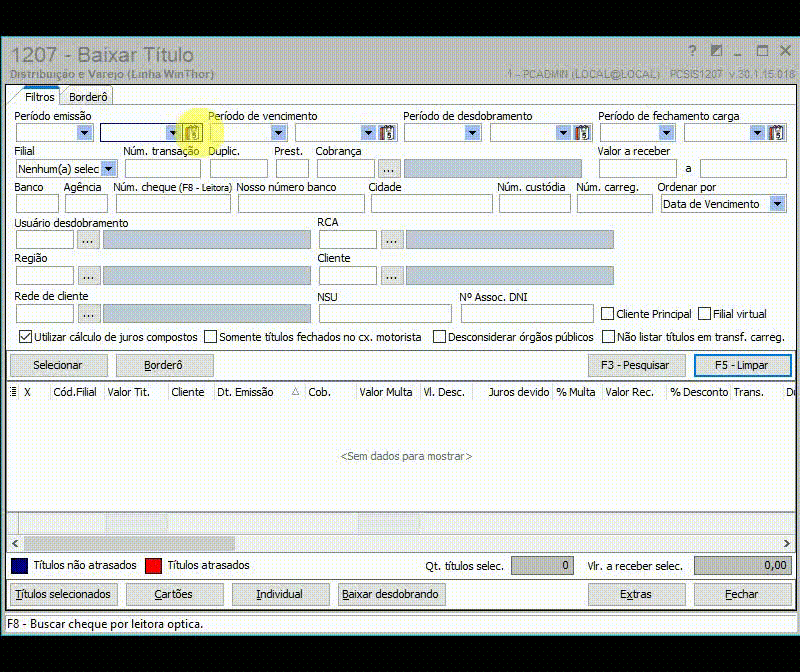This screenshot has height=672, width=800.
Task: Click the Individual button
Action: click(280, 594)
